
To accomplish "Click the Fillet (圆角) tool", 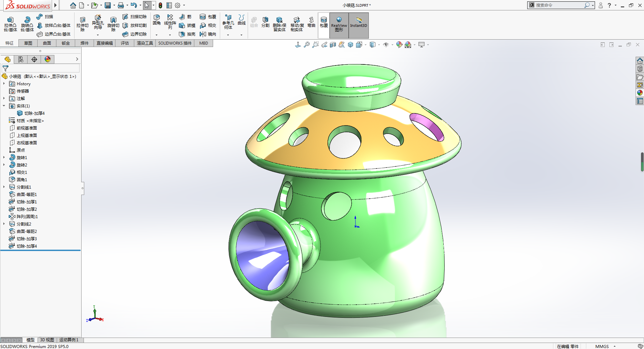I will tap(157, 20).
